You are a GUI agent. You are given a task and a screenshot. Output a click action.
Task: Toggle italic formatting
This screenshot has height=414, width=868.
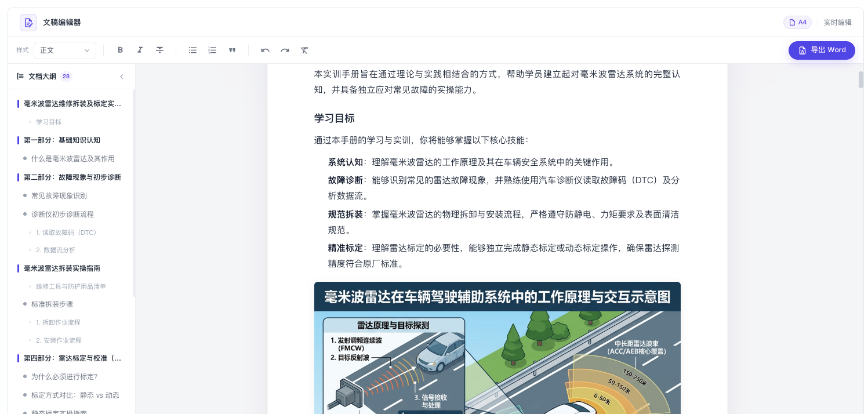click(140, 50)
